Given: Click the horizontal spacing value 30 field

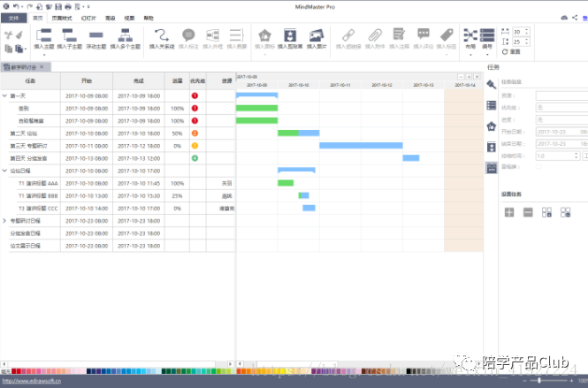Looking at the screenshot, I should [x=521, y=32].
